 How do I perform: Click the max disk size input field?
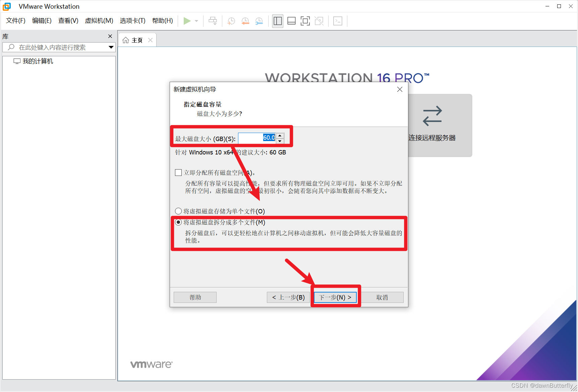click(x=257, y=138)
